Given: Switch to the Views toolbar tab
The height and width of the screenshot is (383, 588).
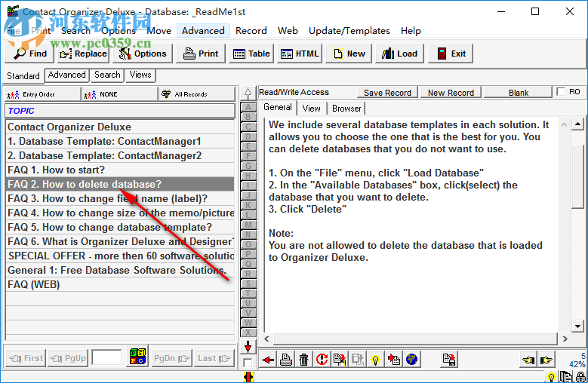Looking at the screenshot, I should tap(140, 75).
